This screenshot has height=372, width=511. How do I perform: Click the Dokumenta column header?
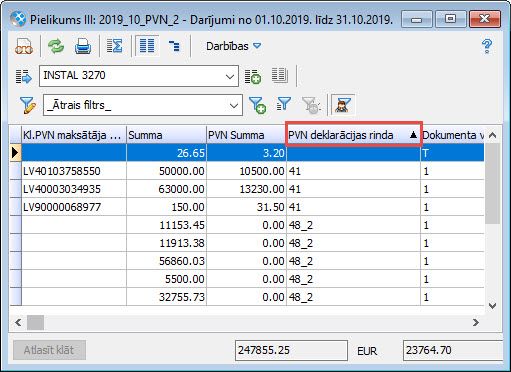[452, 135]
